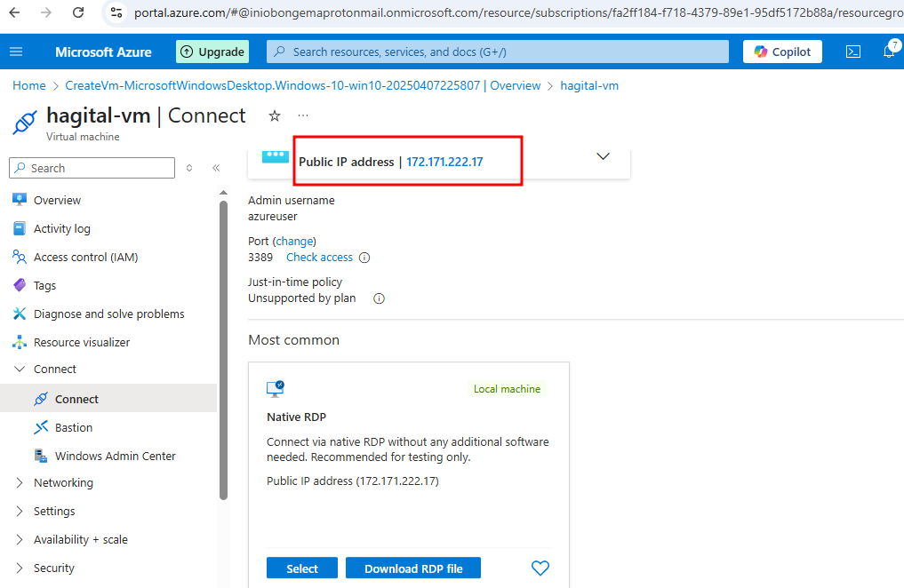
Task: Click the expand/collapse-all arrows beside sidebar search
Action: (x=189, y=168)
